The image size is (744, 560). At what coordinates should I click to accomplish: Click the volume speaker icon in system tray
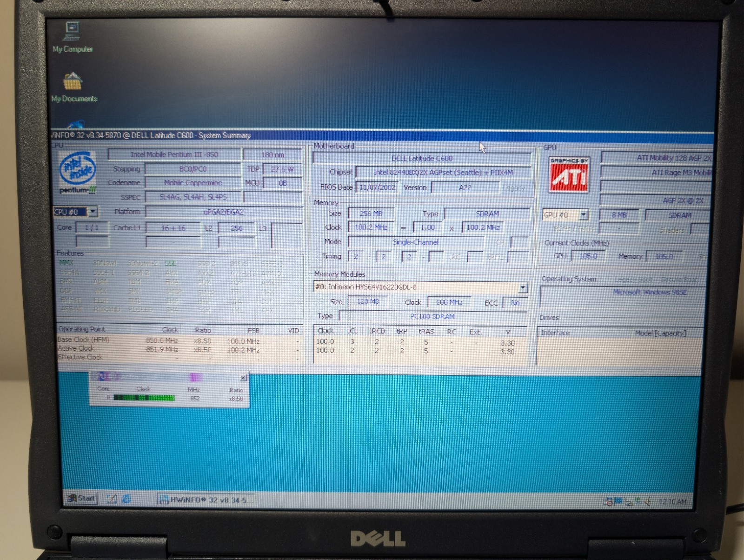pyautogui.click(x=647, y=502)
